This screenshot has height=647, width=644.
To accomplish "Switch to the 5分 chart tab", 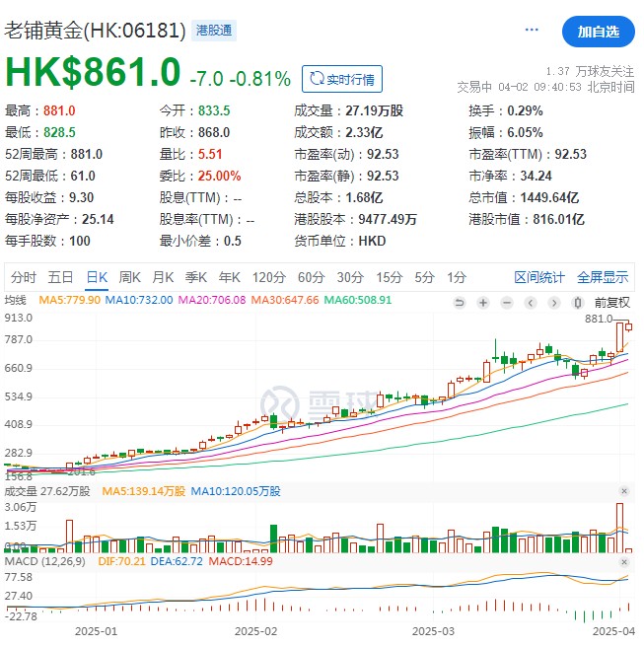I will [x=424, y=277].
